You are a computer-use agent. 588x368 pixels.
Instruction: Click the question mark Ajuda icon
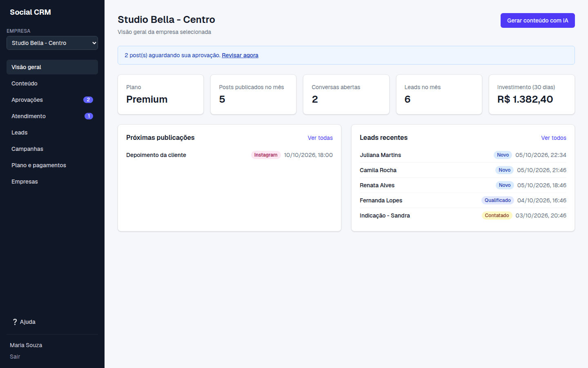15,322
